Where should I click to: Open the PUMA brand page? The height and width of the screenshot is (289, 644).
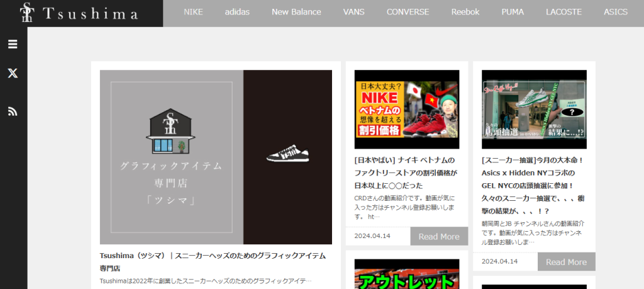[513, 12]
